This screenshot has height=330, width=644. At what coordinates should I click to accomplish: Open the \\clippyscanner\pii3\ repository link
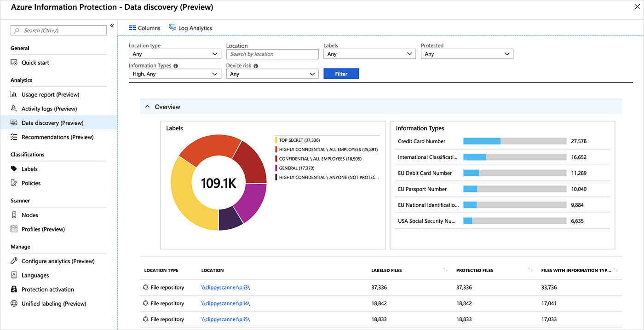click(225, 287)
